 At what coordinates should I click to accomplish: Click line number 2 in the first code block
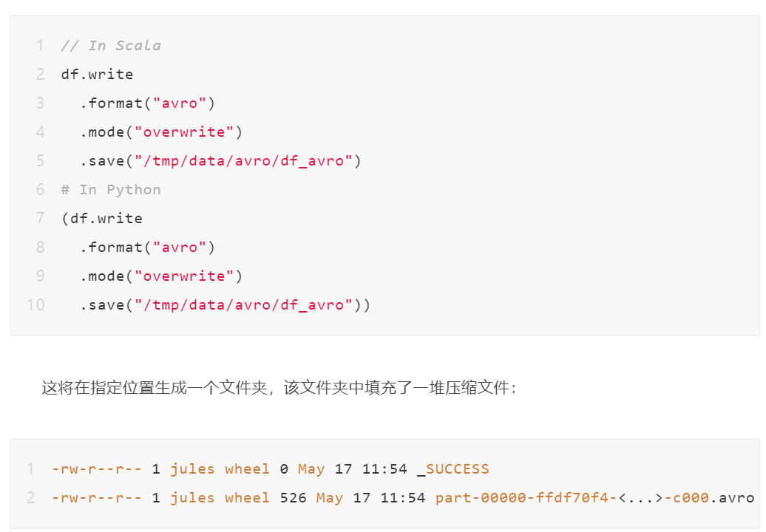click(40, 74)
